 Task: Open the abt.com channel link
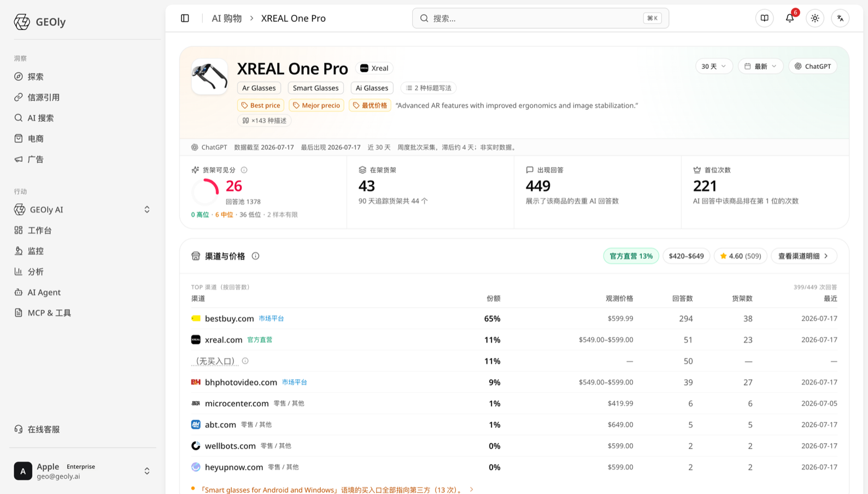[x=220, y=425]
